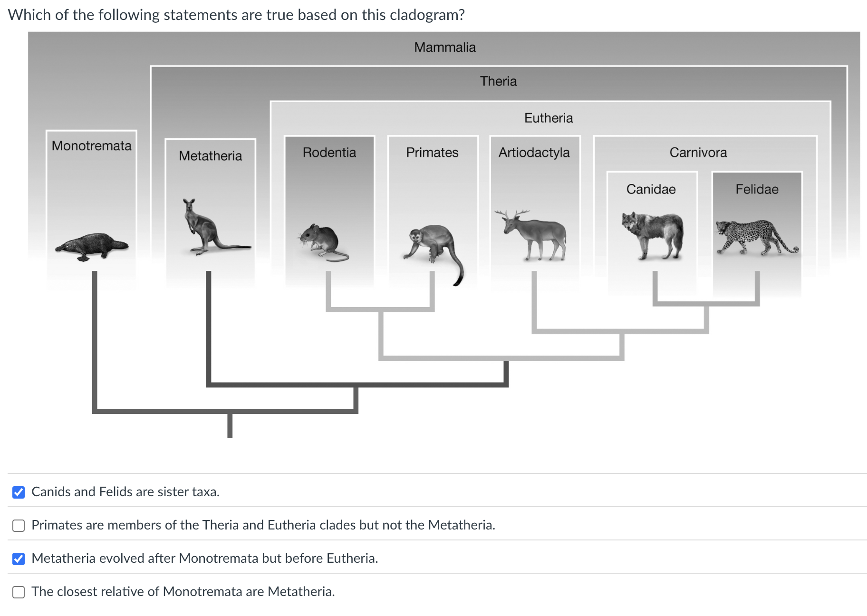Click the question text about the cladogram
This screenshot has height=616, width=867.
tap(236, 15)
